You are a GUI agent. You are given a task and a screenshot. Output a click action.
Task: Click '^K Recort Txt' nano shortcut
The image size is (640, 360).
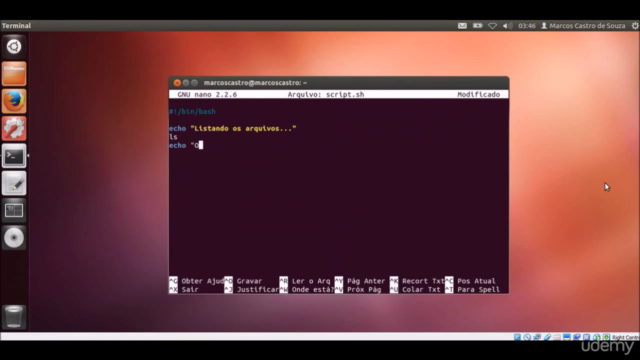coord(417,281)
